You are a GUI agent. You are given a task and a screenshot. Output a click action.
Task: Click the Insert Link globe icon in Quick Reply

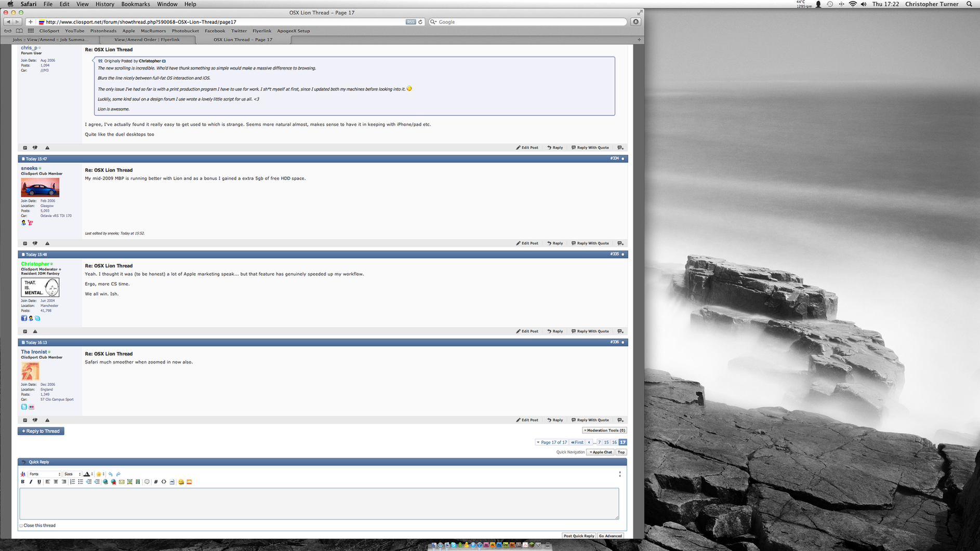tap(105, 482)
